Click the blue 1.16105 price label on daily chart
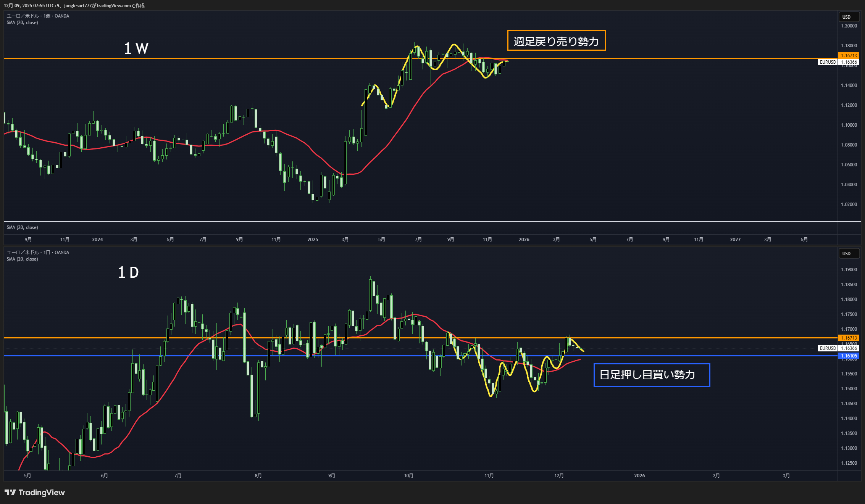This screenshot has width=865, height=504. (x=849, y=356)
